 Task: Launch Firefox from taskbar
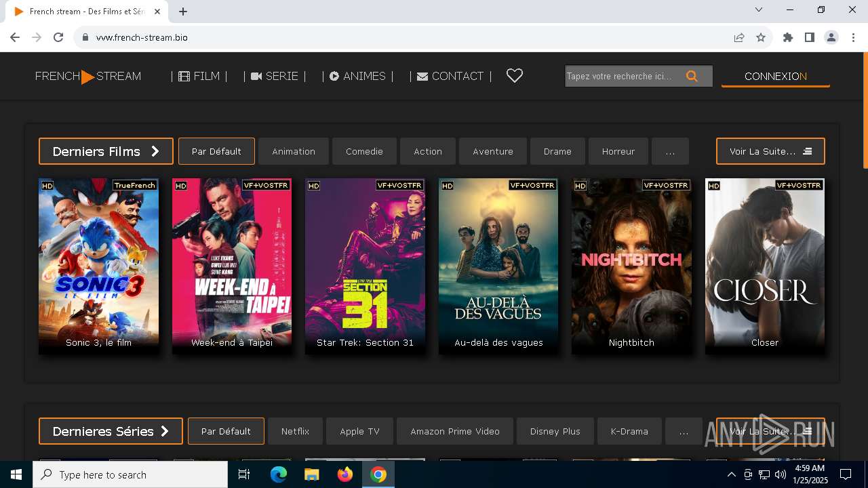345,474
